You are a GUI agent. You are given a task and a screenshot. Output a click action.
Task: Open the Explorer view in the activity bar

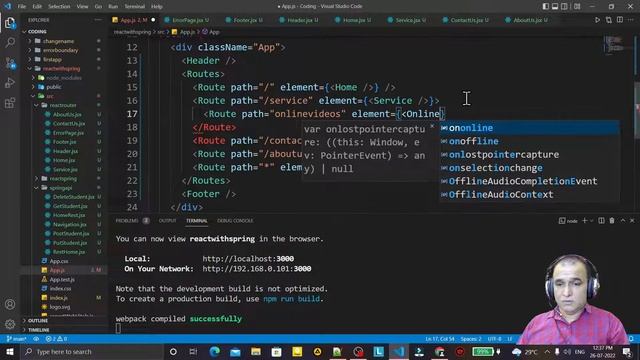(x=10, y=23)
